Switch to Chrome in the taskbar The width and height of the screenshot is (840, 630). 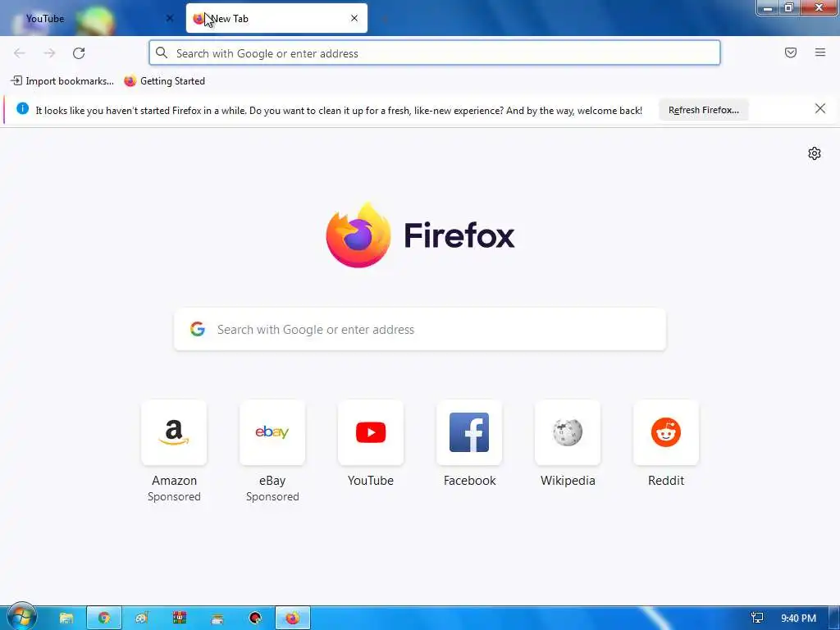pos(104,619)
